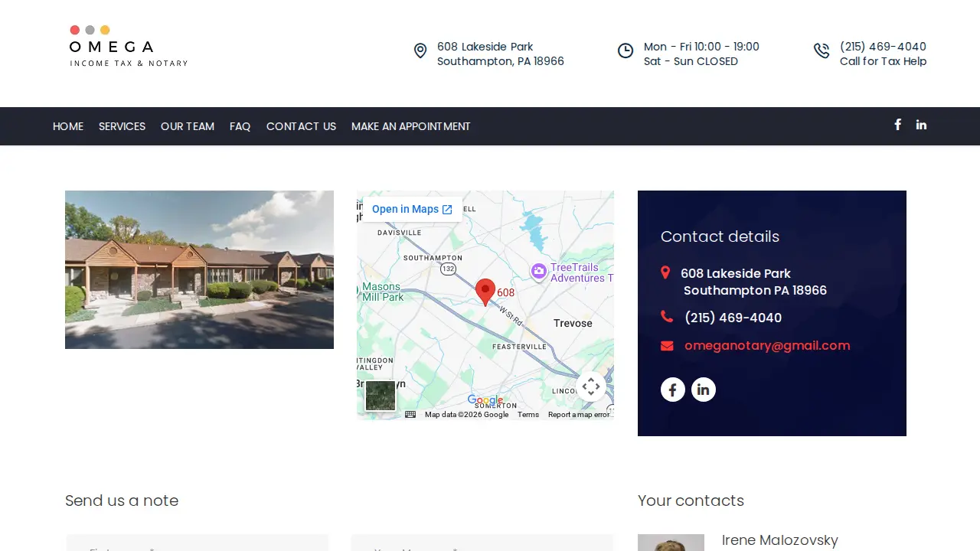The image size is (980, 551).
Task: Open the SERVICES menu item
Action: (x=122, y=126)
